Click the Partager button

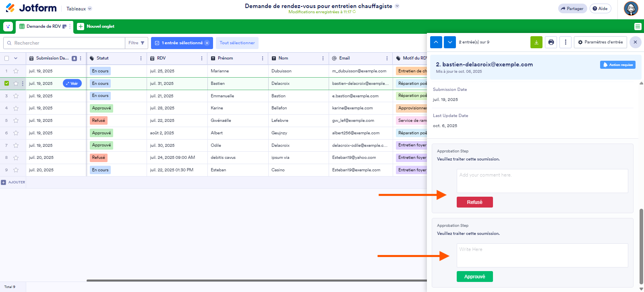coord(572,8)
